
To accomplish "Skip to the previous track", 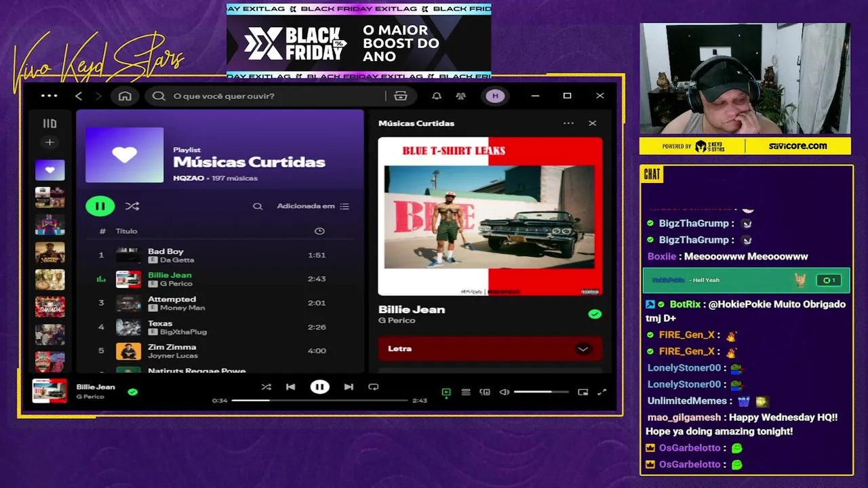I will click(x=290, y=387).
